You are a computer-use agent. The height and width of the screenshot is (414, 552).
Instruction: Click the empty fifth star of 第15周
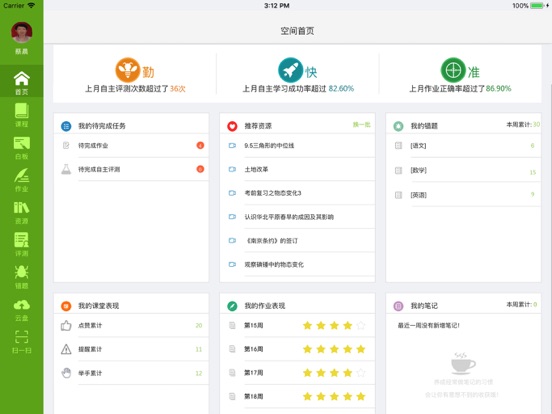pos(361,325)
